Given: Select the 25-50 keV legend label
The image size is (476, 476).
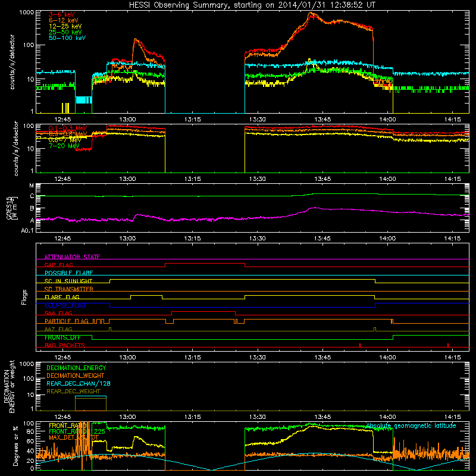Looking at the screenshot, I should [65, 32].
